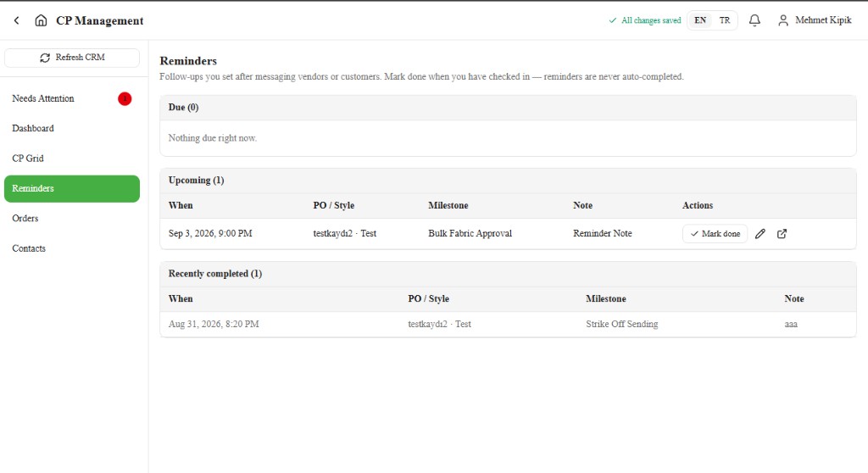Open the notifications bell

point(754,20)
